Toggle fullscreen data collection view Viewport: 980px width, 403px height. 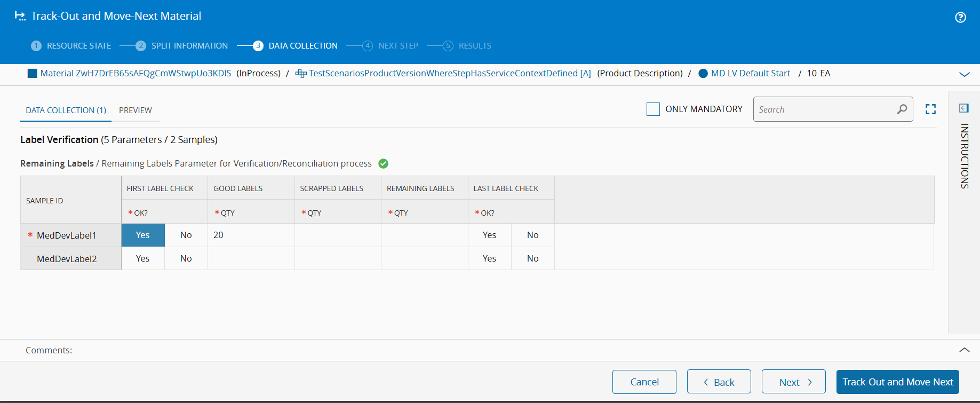(930, 109)
